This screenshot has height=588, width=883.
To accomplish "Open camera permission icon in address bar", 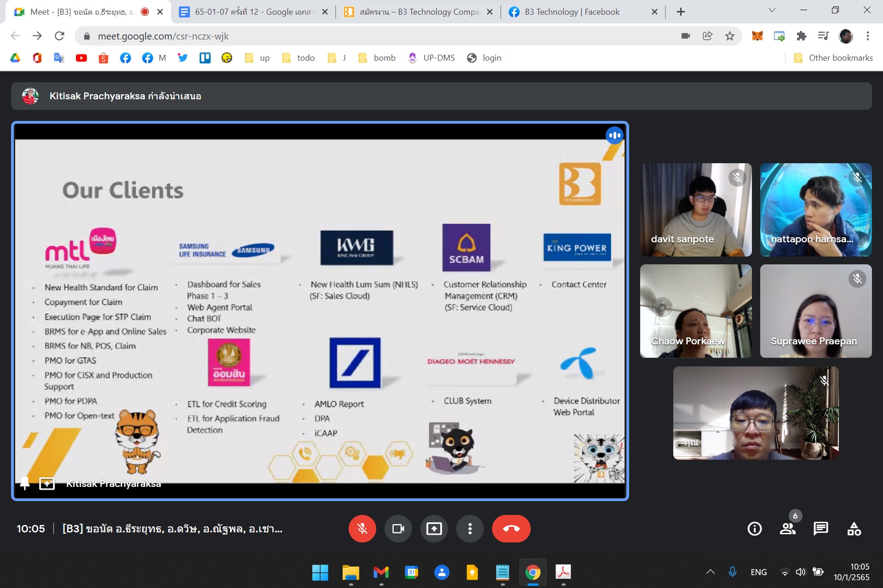I will pos(685,36).
